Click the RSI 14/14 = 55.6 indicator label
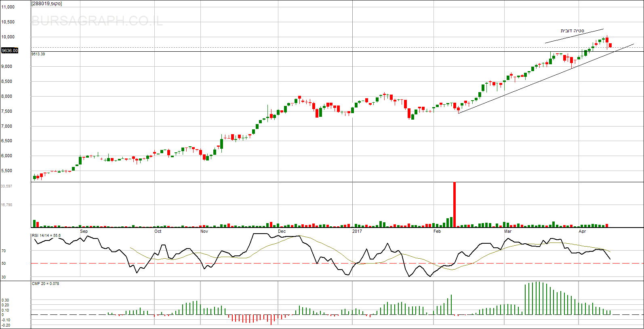The image size is (644, 329). (46, 235)
